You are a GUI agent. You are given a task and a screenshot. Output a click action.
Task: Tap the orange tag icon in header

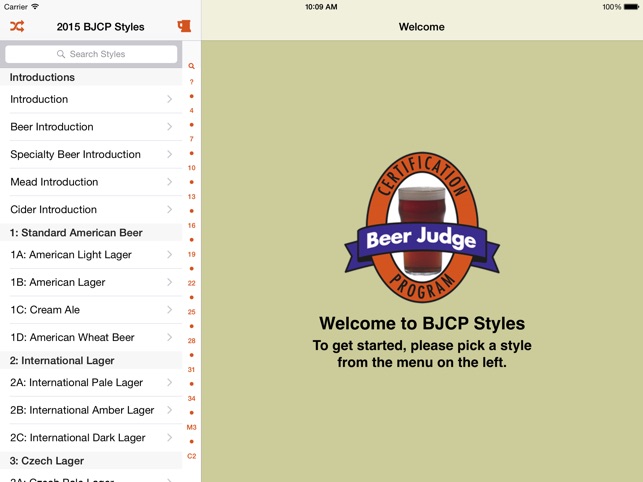pos(184,26)
